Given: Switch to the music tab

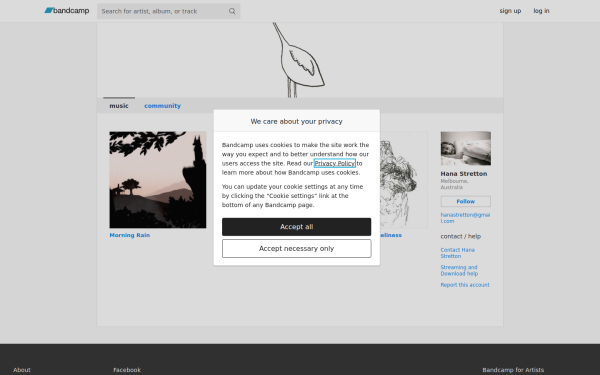Looking at the screenshot, I should (x=119, y=106).
